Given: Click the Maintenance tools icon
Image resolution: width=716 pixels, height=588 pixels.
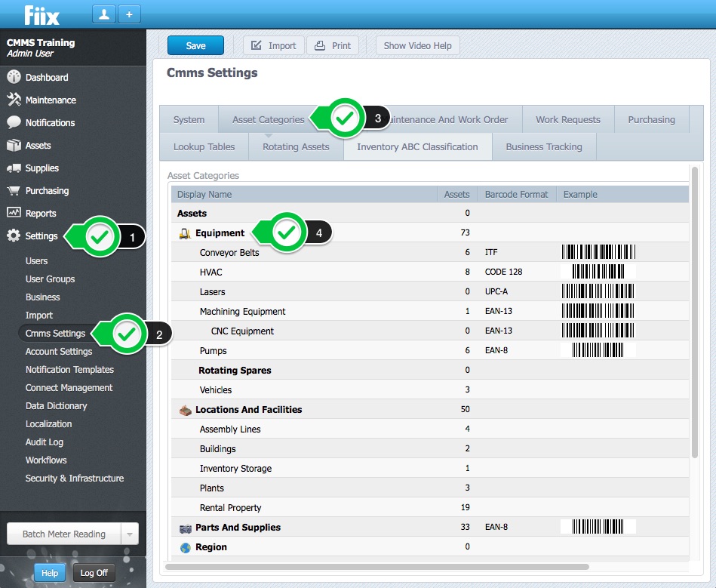Looking at the screenshot, I should pos(14,100).
